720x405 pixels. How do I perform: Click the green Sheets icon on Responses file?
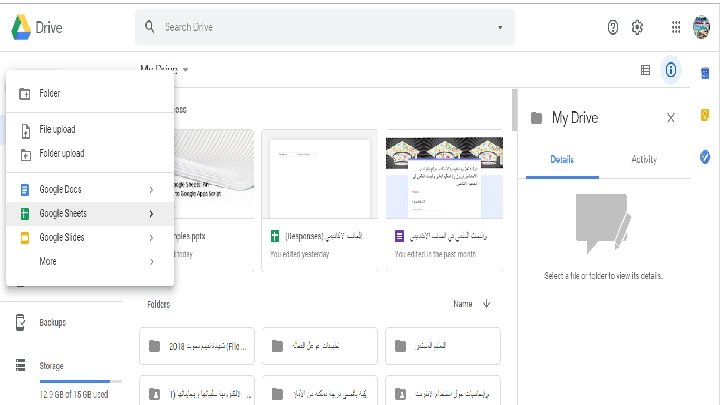coord(275,236)
